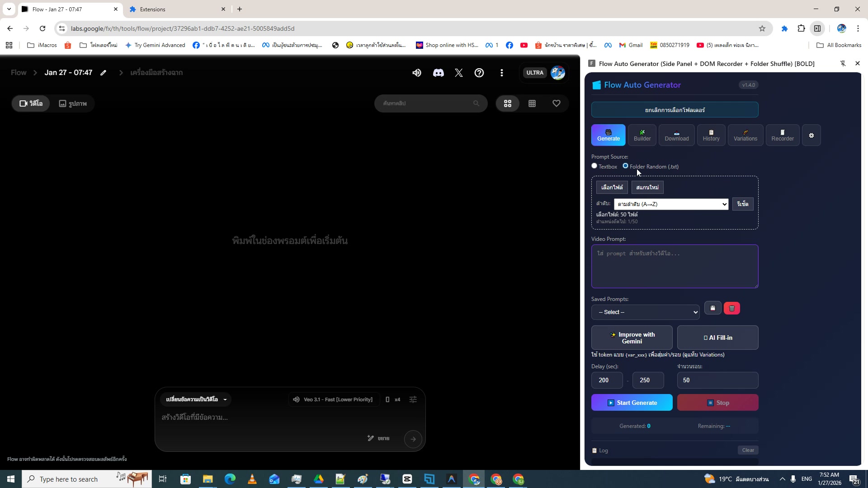The height and width of the screenshot is (488, 868).
Task: Click Improve with Gemini
Action: coord(632,338)
